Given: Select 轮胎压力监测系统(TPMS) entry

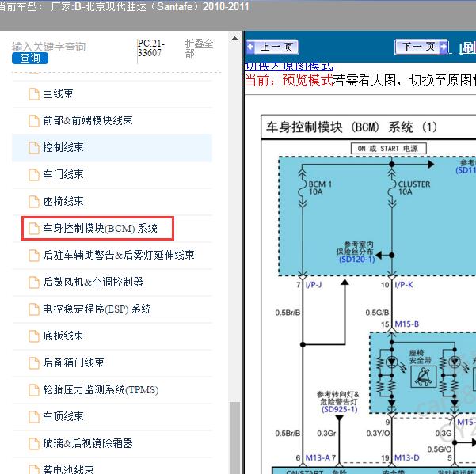Looking at the screenshot, I should (112, 389).
